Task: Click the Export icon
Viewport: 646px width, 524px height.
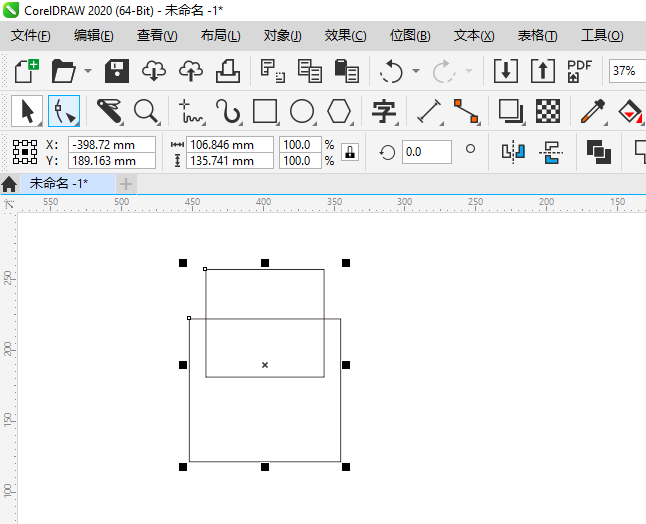Action: pos(543,71)
